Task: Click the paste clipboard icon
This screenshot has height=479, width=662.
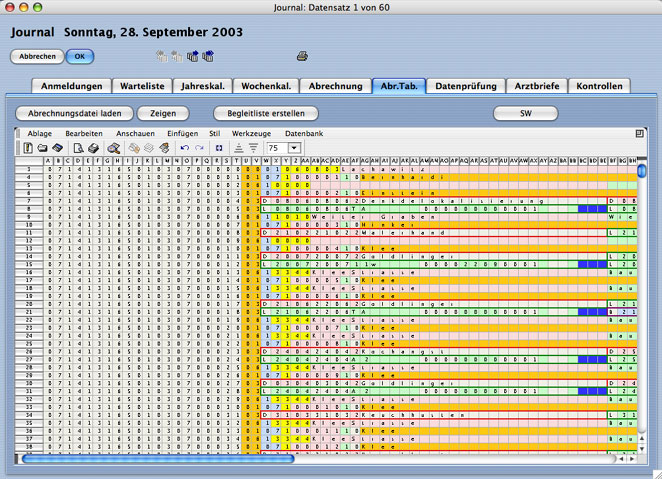Action: pos(164,148)
